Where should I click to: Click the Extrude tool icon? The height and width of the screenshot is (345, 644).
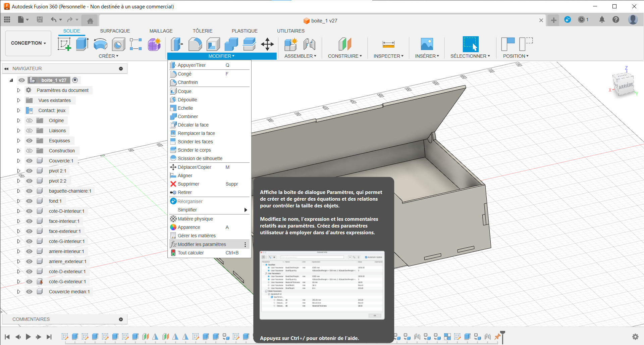82,44
